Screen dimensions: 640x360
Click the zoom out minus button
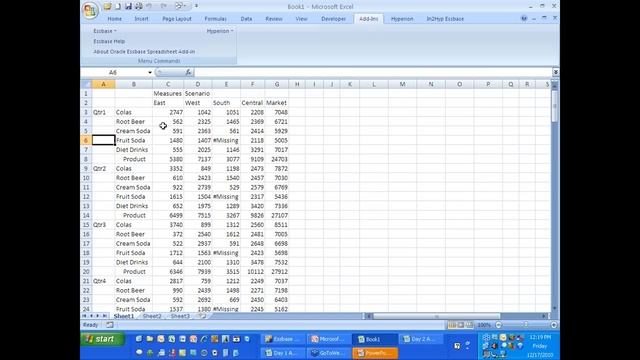click(498, 325)
